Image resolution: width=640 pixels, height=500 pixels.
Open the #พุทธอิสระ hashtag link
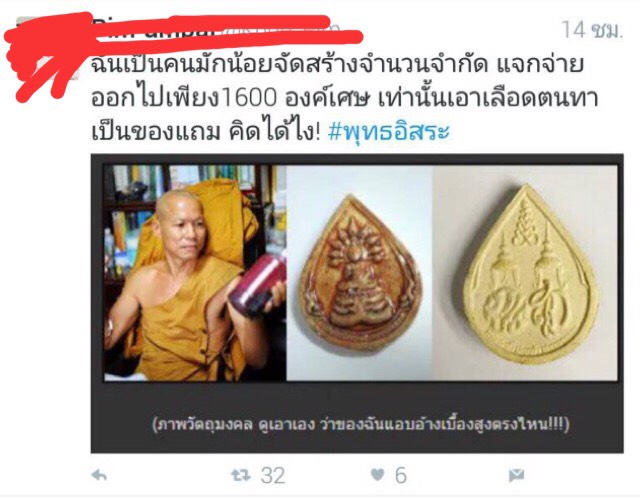pos(389,132)
